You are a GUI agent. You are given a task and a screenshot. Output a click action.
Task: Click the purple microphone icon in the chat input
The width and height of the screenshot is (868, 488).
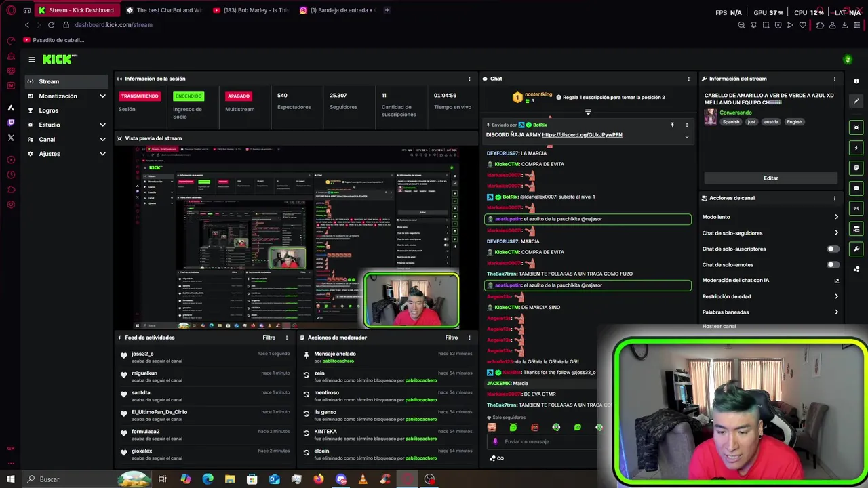coord(495,441)
